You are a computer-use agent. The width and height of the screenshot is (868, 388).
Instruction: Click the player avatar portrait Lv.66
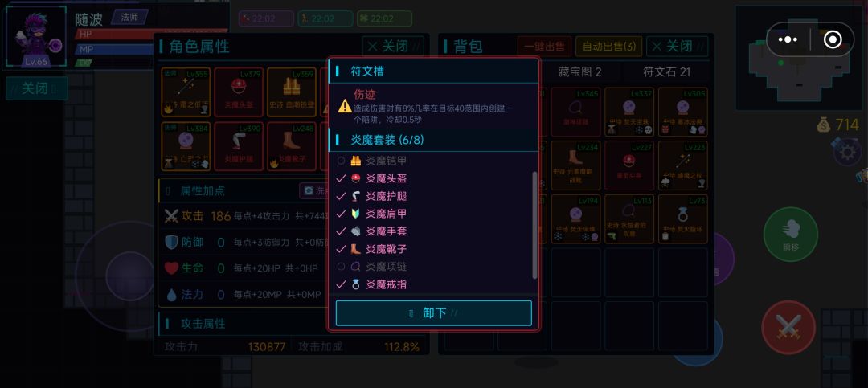point(35,38)
